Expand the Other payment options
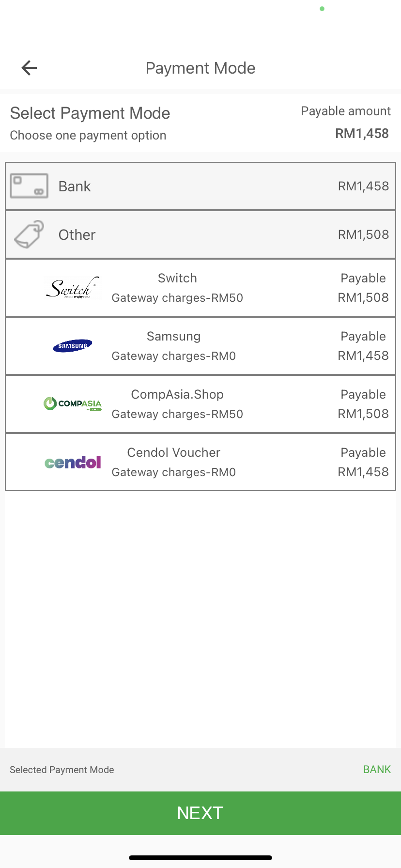The image size is (401, 868). pos(77,235)
